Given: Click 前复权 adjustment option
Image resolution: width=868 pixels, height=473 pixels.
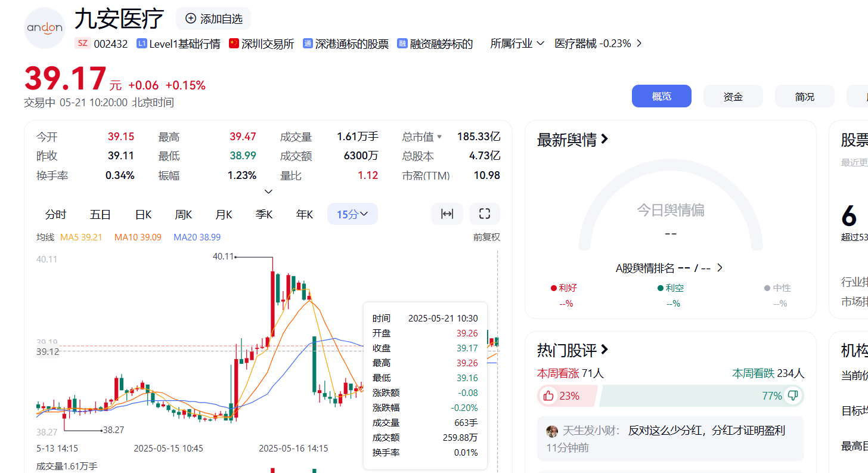Looking at the screenshot, I should pyautogui.click(x=486, y=237).
